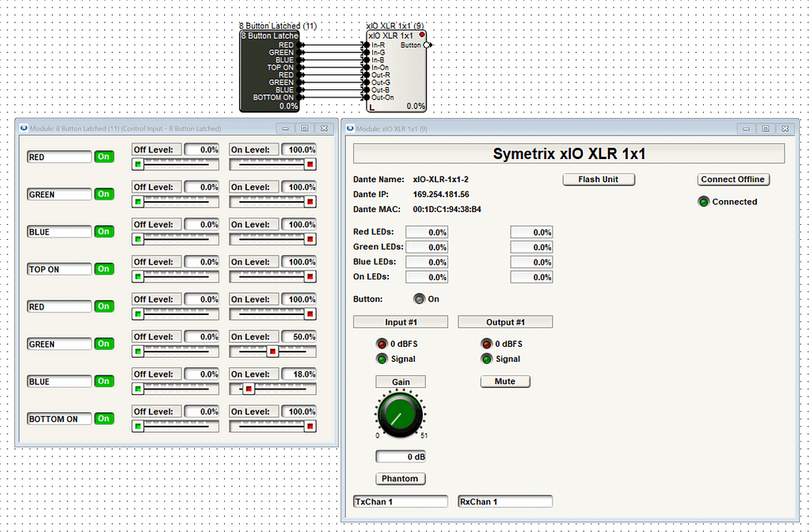
Task: Click the second On LEDs 0.0% field
Action: [x=531, y=277]
